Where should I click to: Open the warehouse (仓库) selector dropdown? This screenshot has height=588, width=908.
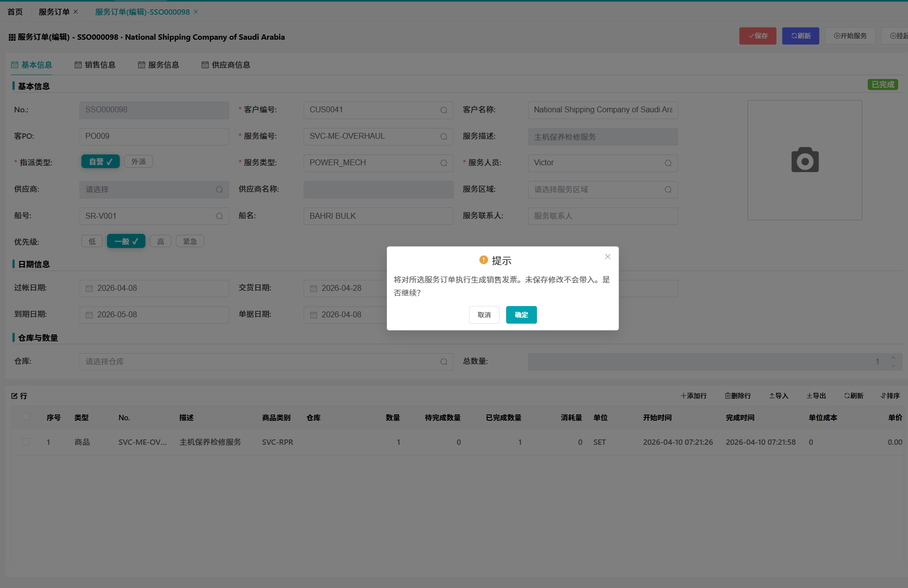tap(266, 361)
